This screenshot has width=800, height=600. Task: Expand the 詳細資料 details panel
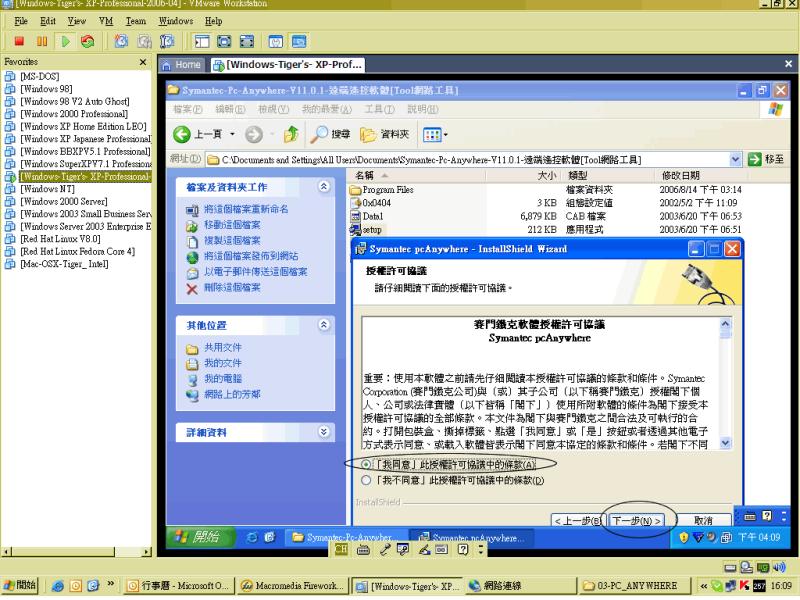[x=323, y=432]
